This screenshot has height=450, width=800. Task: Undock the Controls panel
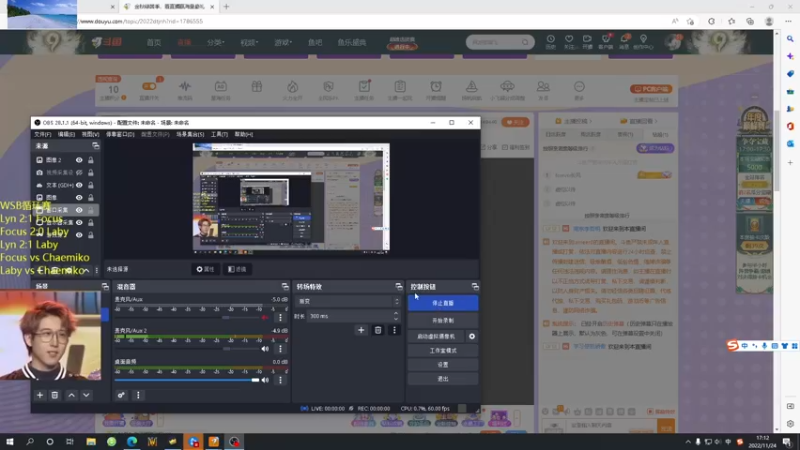[x=475, y=287]
